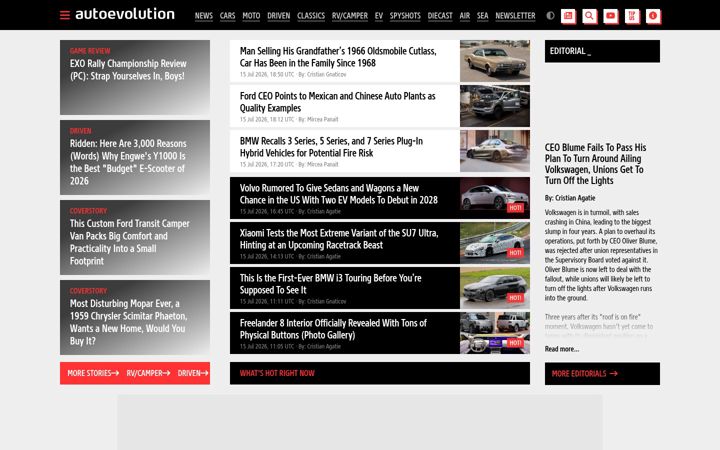Image resolution: width=720 pixels, height=450 pixels.
Task: Go to the NEWSLETTER menu link
Action: pyautogui.click(x=515, y=16)
